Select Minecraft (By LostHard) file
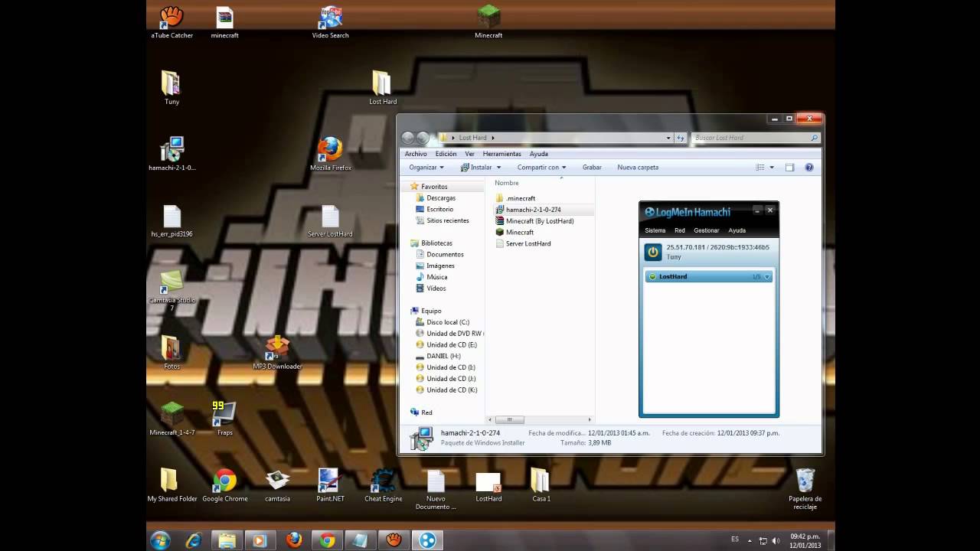 pyautogui.click(x=534, y=221)
